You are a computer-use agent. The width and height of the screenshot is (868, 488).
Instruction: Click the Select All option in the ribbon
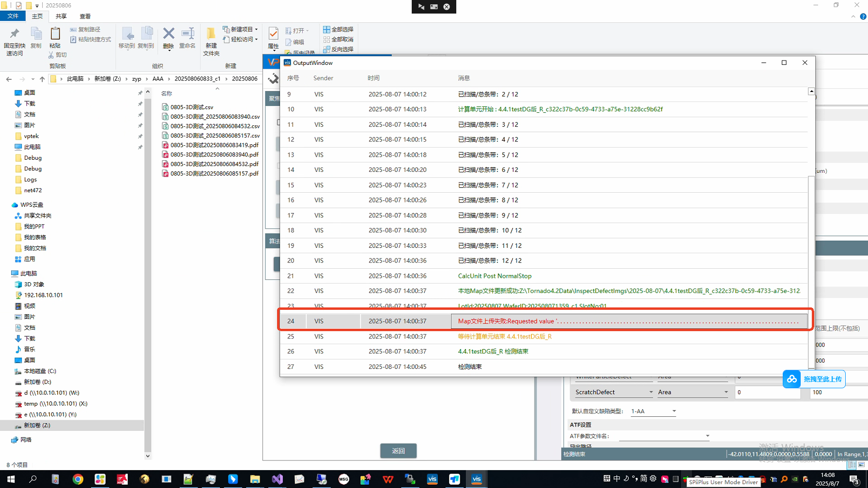tap(338, 30)
